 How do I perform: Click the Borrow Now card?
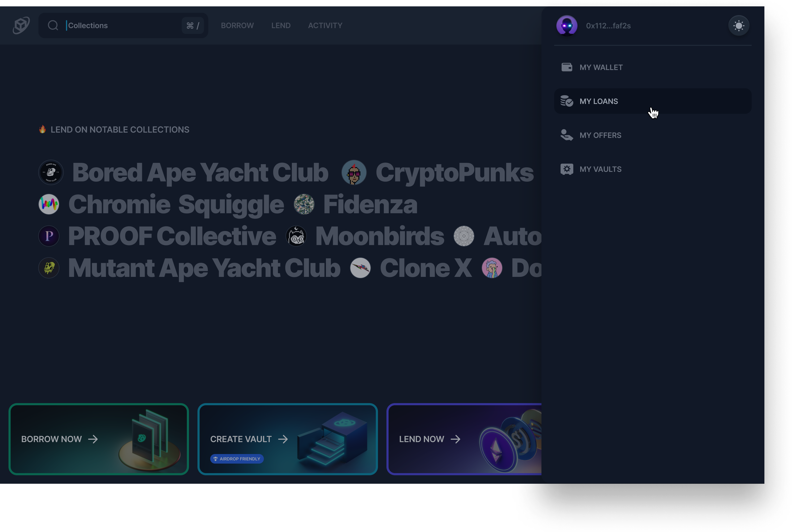pyautogui.click(x=98, y=439)
